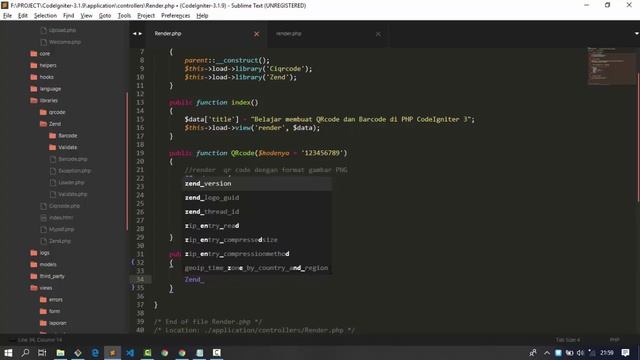Click the minimap code preview
640x360 pixels.
coord(611,66)
